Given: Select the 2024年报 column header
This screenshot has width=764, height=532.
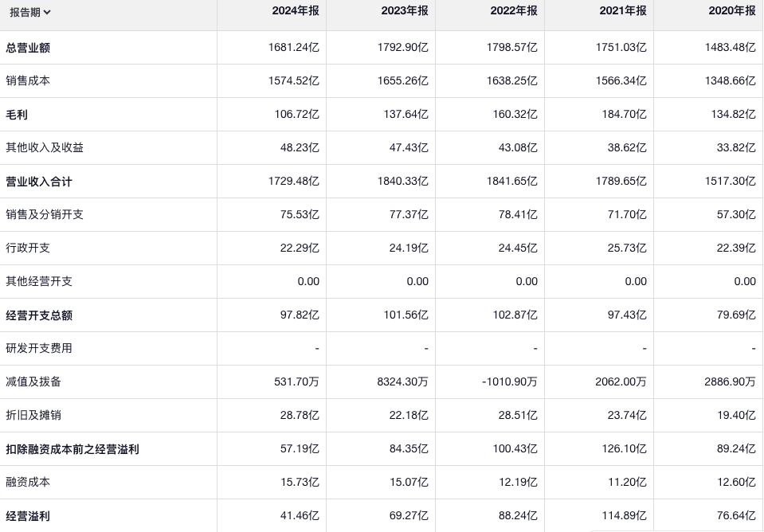Looking at the screenshot, I should (x=293, y=11).
